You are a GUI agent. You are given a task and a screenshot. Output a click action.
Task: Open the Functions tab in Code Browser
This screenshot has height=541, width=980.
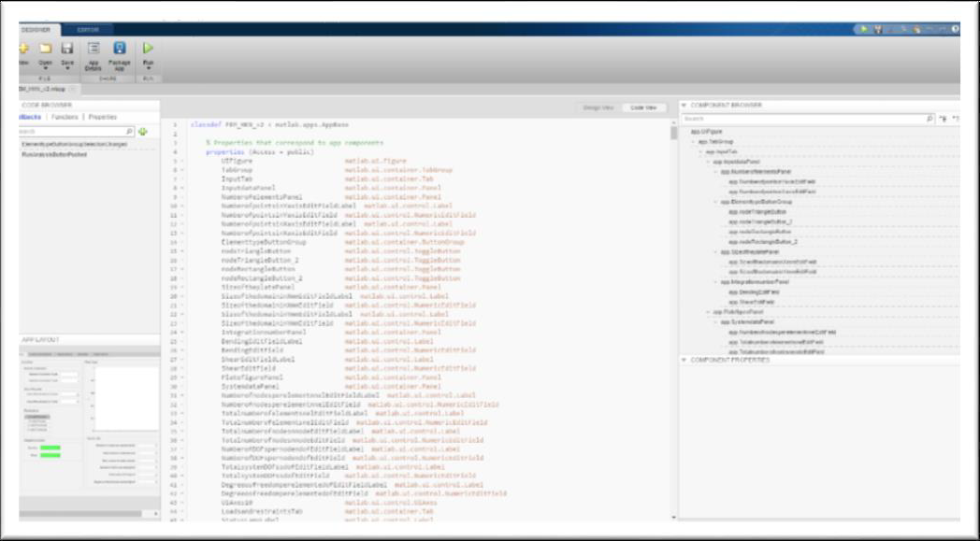(x=65, y=118)
